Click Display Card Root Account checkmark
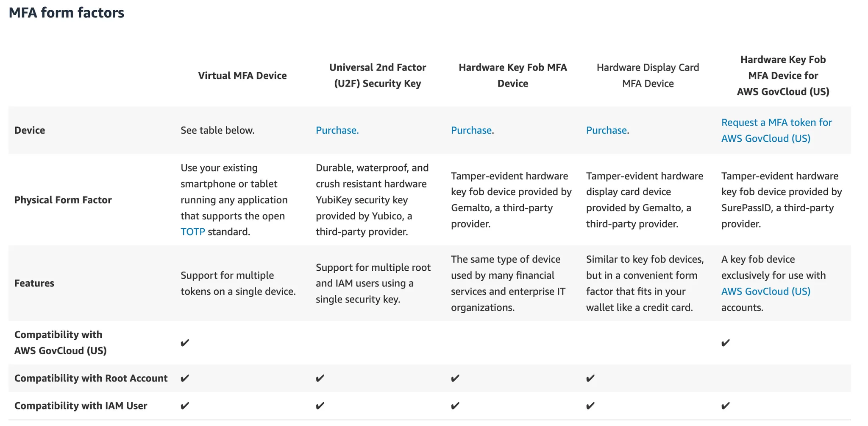Screen dimensions: 868x426 pyautogui.click(x=590, y=378)
